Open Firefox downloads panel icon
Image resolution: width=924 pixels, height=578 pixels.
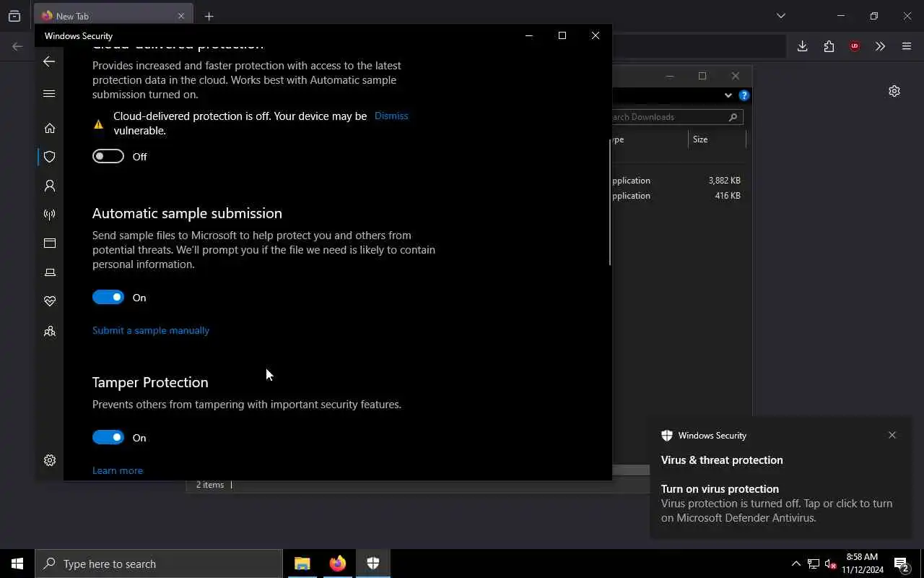(x=802, y=46)
